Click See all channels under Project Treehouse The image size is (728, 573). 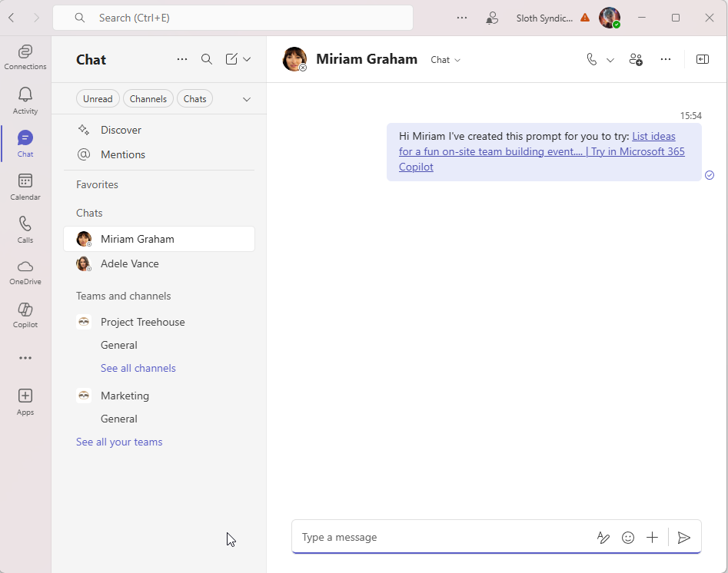tap(138, 368)
